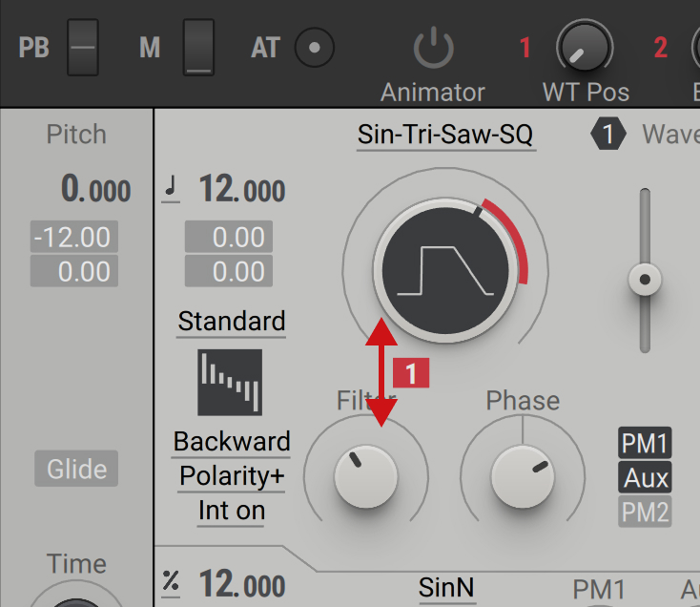Image resolution: width=700 pixels, height=607 pixels.
Task: Click the -12.00 pitch modulation field
Action: coord(74,236)
